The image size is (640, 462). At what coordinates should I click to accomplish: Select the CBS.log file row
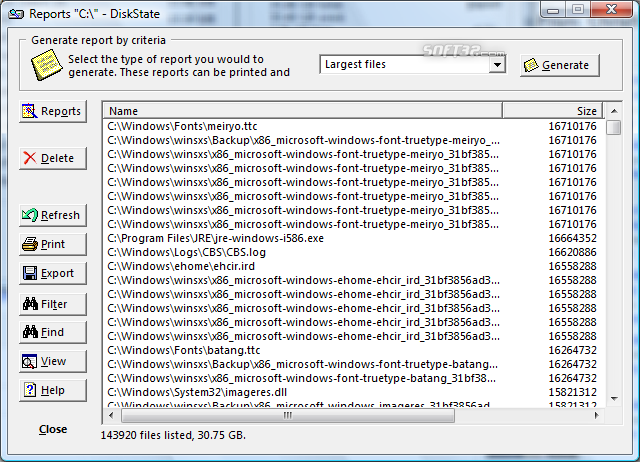coord(354,252)
